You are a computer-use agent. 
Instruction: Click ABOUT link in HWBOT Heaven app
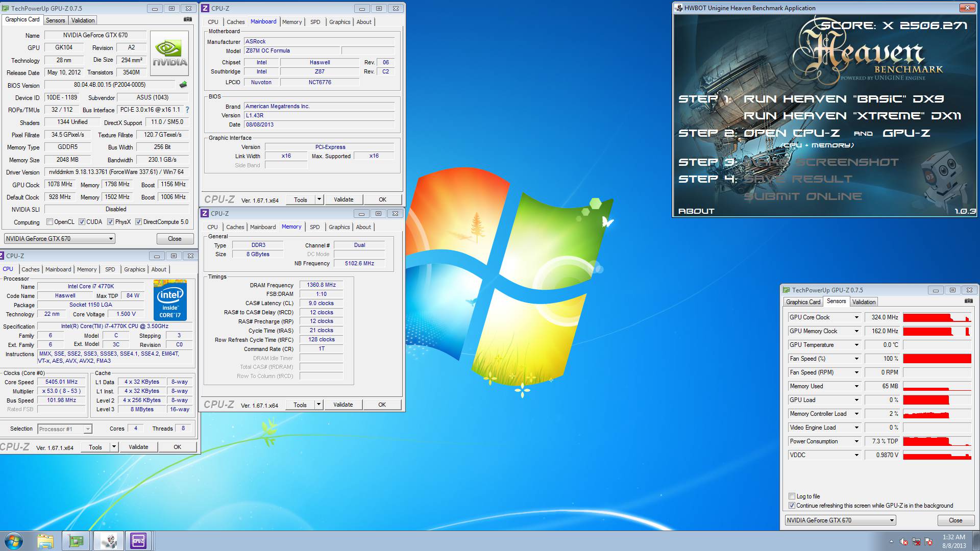tap(696, 211)
